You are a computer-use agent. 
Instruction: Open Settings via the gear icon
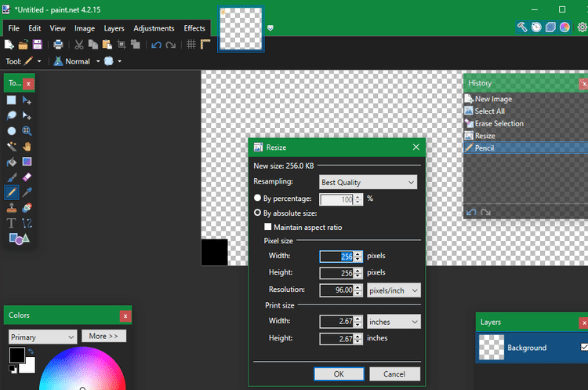582,27
